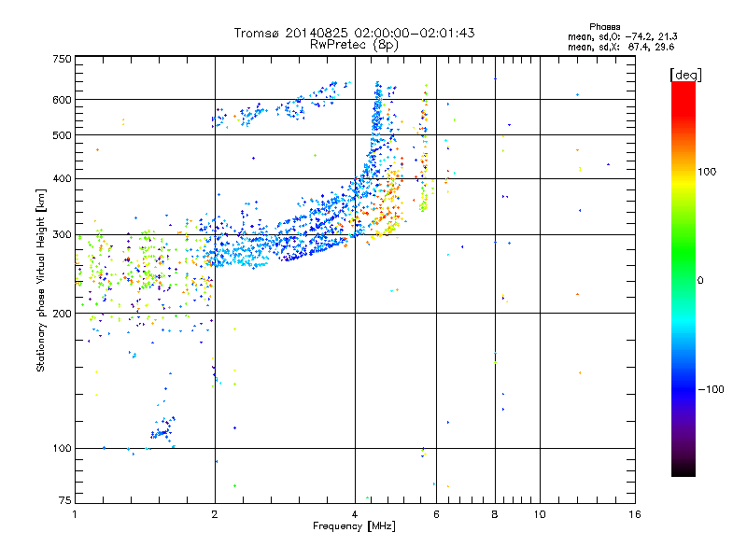
Task: Click the 'Phases' header text
Action: click(604, 27)
